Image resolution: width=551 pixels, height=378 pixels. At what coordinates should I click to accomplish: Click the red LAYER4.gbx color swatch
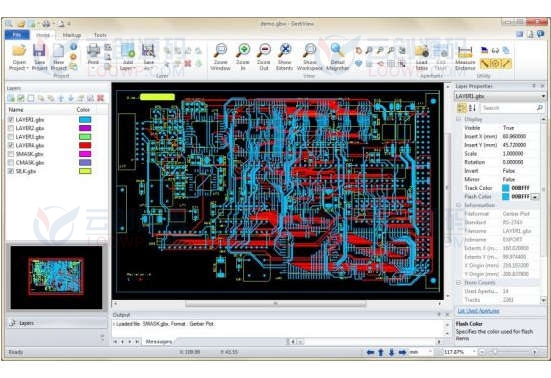click(85, 145)
